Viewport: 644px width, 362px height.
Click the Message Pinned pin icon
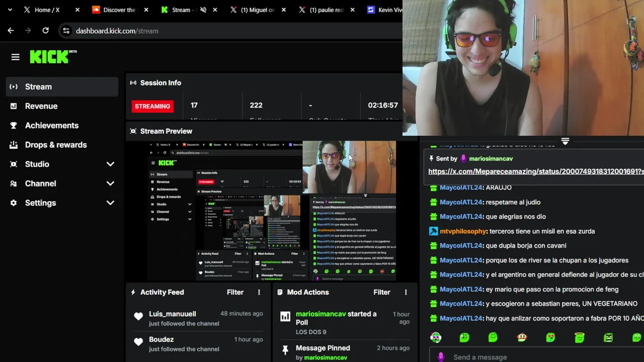point(285,349)
